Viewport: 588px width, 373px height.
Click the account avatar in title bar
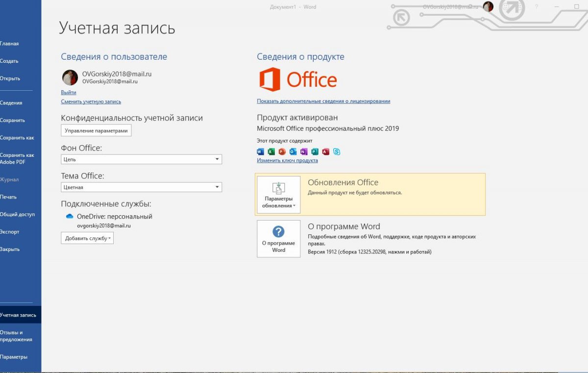pos(488,6)
